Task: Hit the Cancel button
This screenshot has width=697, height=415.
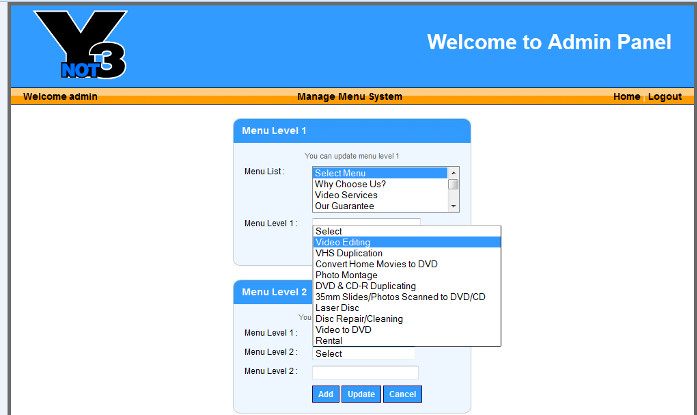Action: [x=402, y=394]
